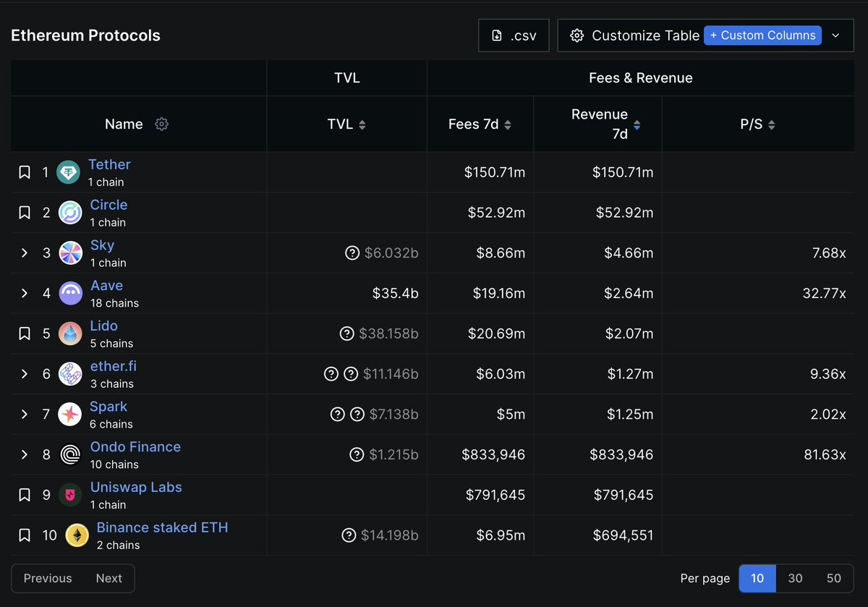Click the question mark beside Sky TVL
The image size is (868, 607).
point(352,253)
